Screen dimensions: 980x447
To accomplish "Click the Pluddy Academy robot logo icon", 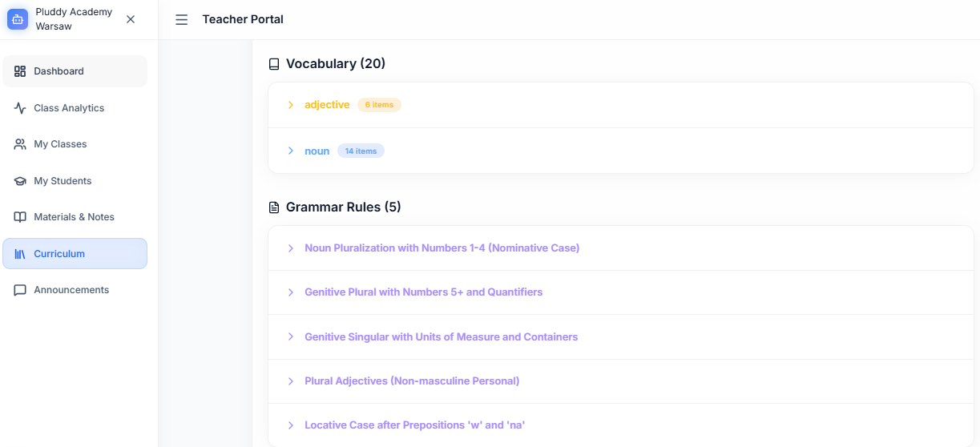I will pyautogui.click(x=18, y=19).
